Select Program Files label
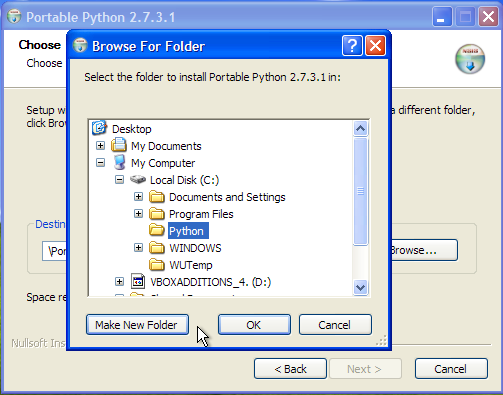 (x=201, y=214)
